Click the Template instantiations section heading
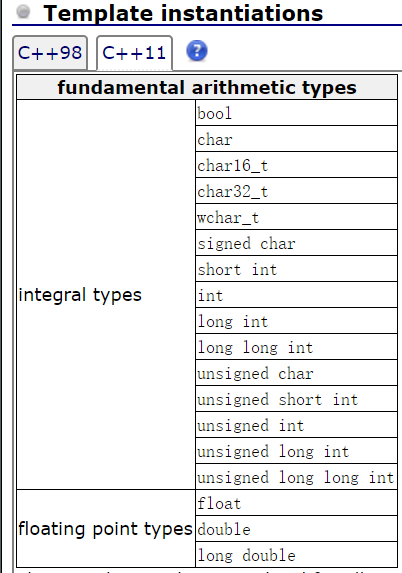This screenshot has width=402, height=573. coord(183,13)
